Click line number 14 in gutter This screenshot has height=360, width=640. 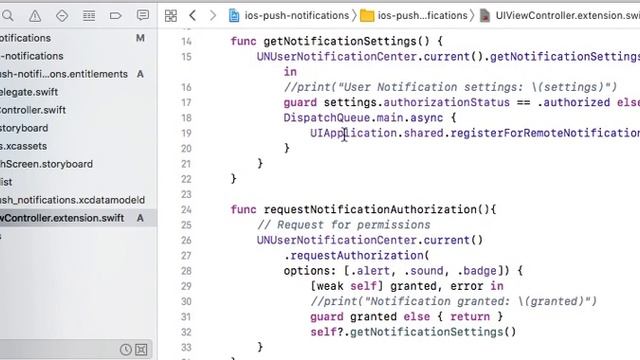[186, 41]
